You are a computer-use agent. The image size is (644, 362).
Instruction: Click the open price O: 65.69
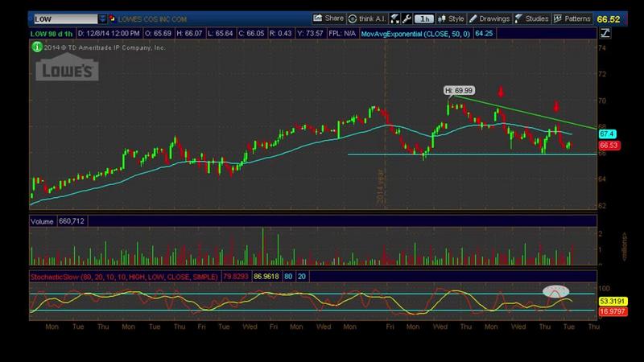coord(158,34)
